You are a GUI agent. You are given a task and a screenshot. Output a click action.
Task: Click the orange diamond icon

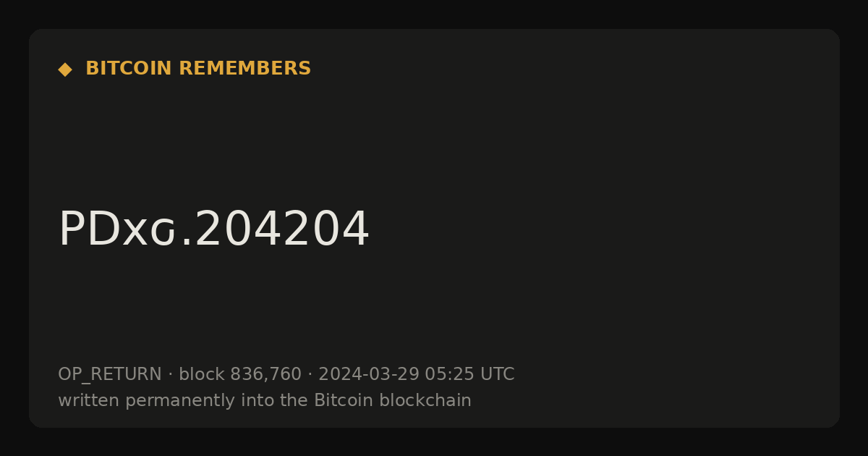pyautogui.click(x=65, y=69)
